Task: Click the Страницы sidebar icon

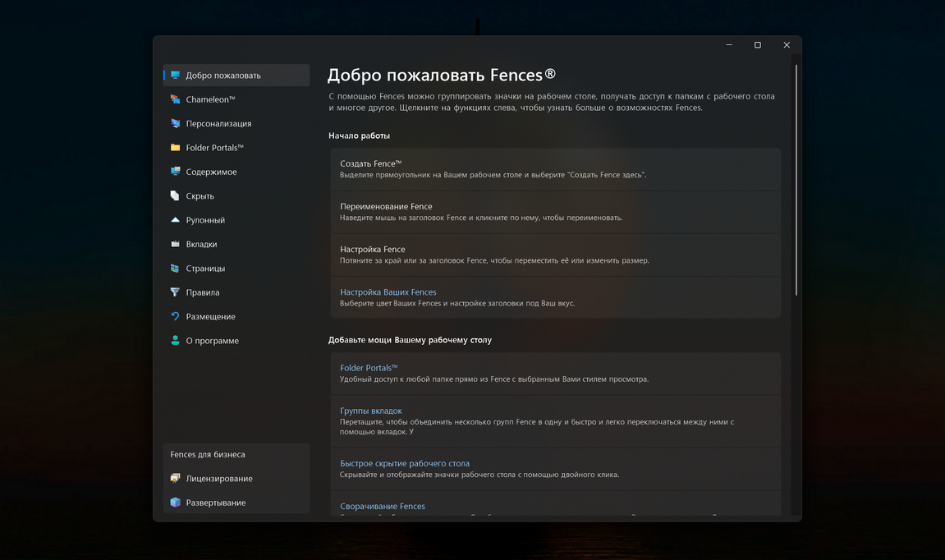Action: click(176, 269)
